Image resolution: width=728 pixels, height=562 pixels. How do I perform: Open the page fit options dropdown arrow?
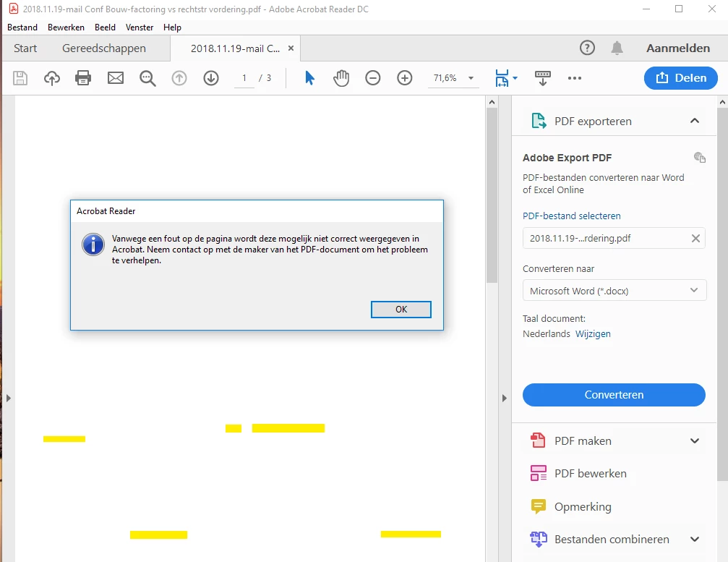tap(515, 78)
